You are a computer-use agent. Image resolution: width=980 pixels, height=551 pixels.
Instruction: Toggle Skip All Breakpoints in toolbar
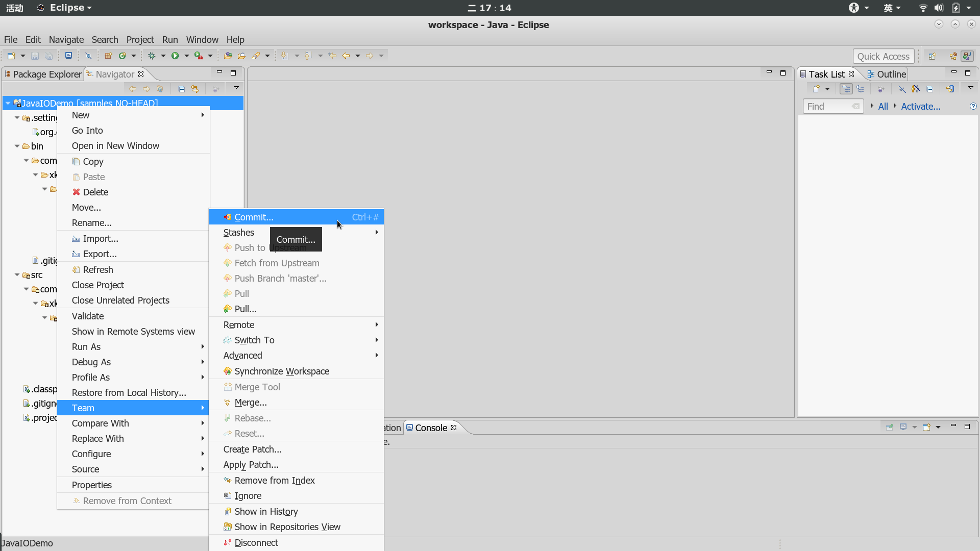[88, 56]
